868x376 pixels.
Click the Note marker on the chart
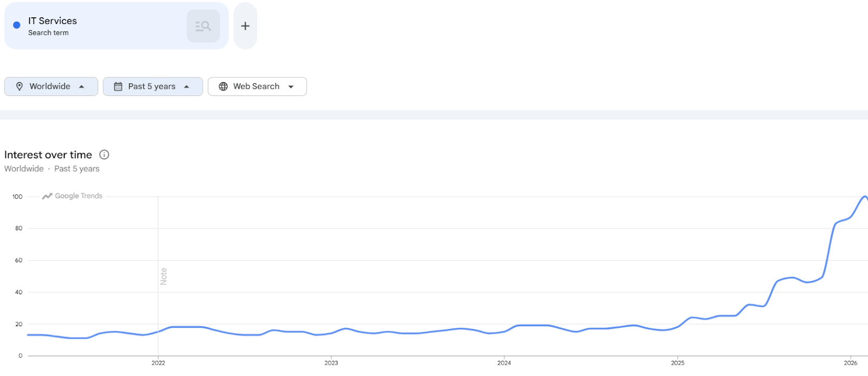click(x=163, y=276)
